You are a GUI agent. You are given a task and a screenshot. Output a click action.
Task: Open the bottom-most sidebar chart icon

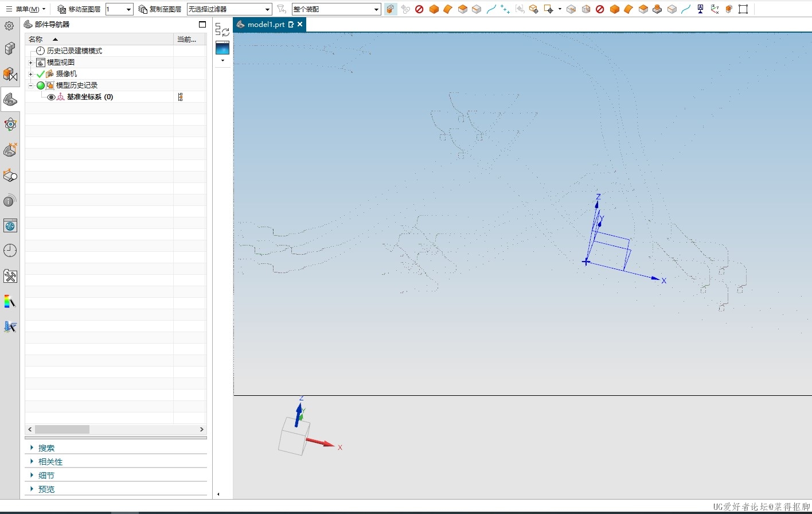coord(10,326)
